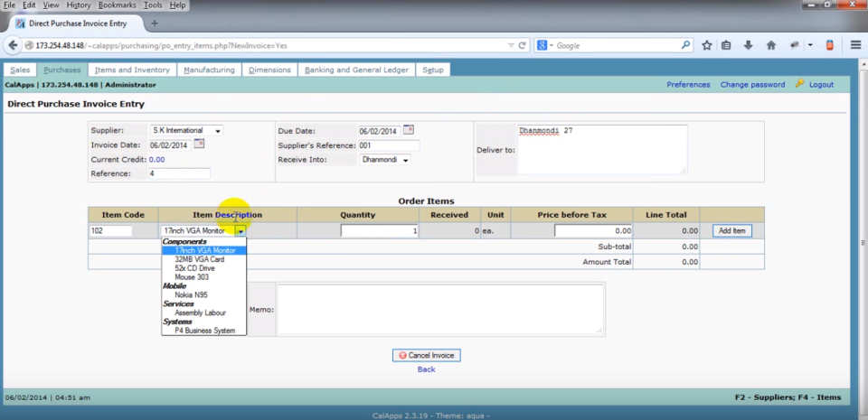Image resolution: width=868 pixels, height=420 pixels.
Task: Open the Tools menu
Action: coord(153,5)
